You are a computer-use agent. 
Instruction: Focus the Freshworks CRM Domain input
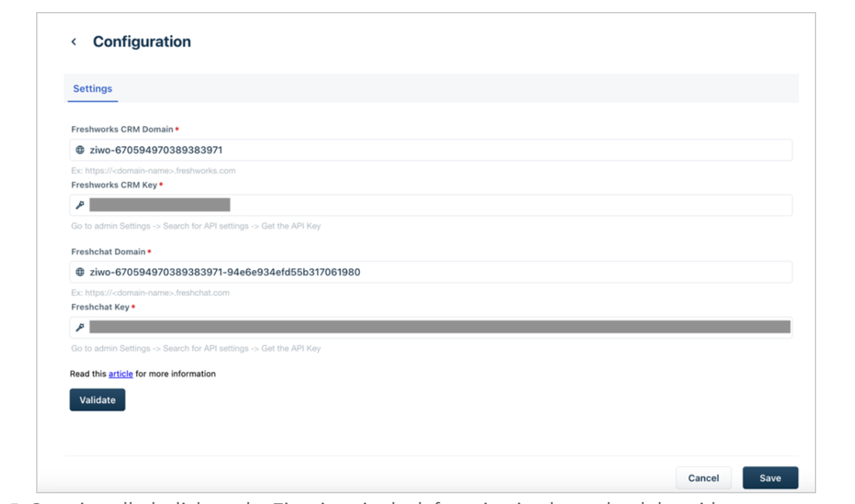coord(432,150)
